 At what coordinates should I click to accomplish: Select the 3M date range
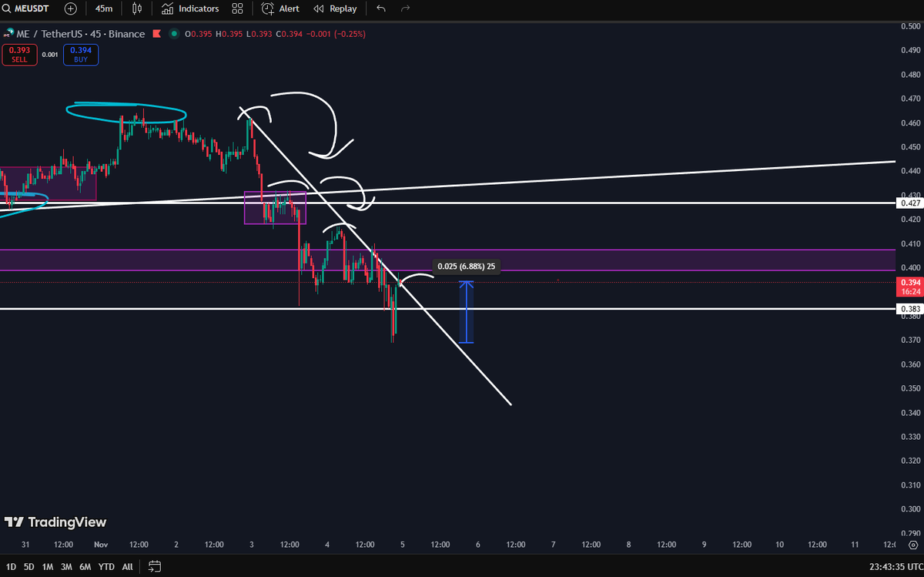[66, 567]
